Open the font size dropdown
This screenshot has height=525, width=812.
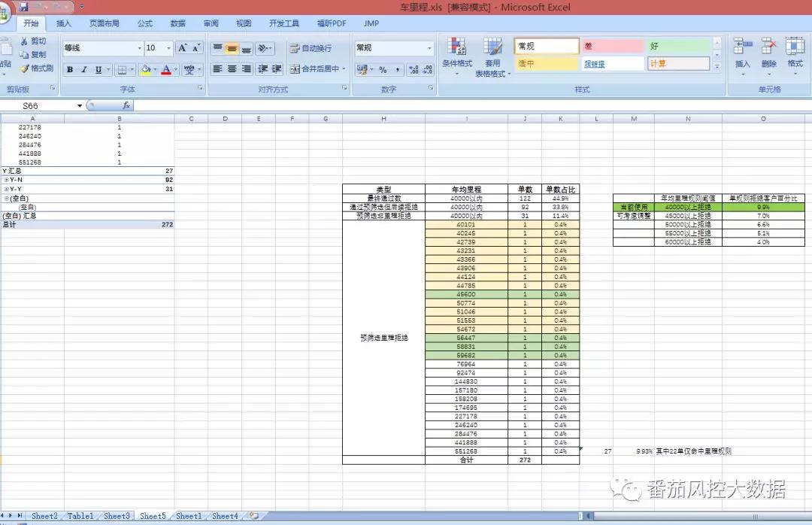[x=169, y=48]
